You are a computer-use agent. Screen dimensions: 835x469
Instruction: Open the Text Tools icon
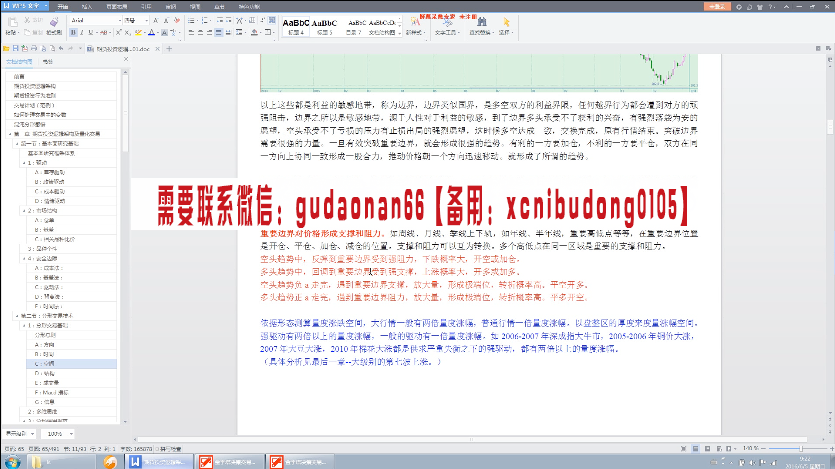tap(447, 22)
